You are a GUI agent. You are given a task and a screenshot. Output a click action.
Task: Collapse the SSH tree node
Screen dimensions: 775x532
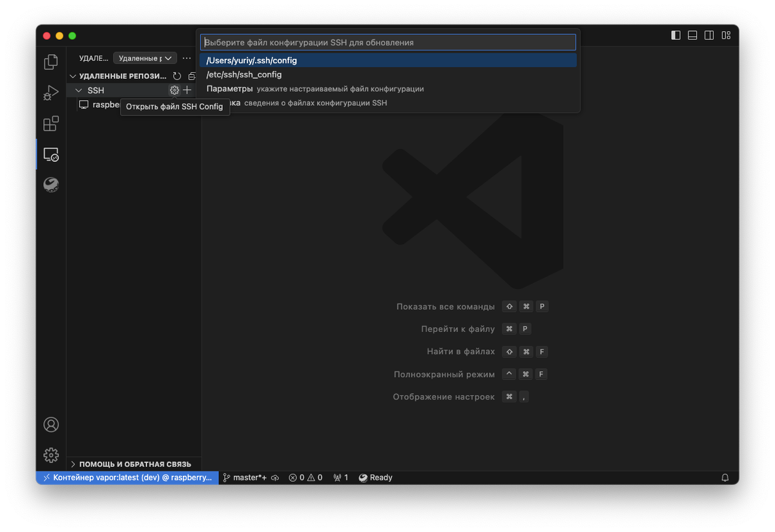(96, 90)
